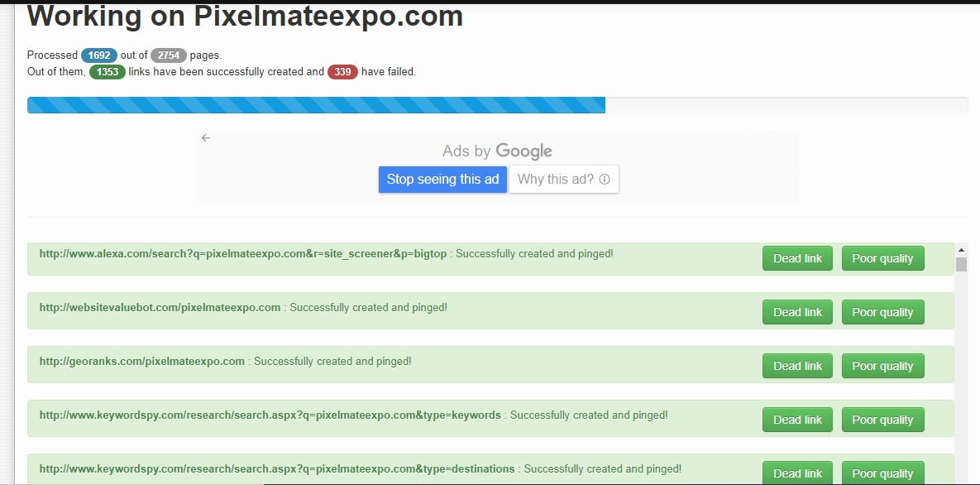
Task: Open the alexa.com search URL
Action: (243, 254)
